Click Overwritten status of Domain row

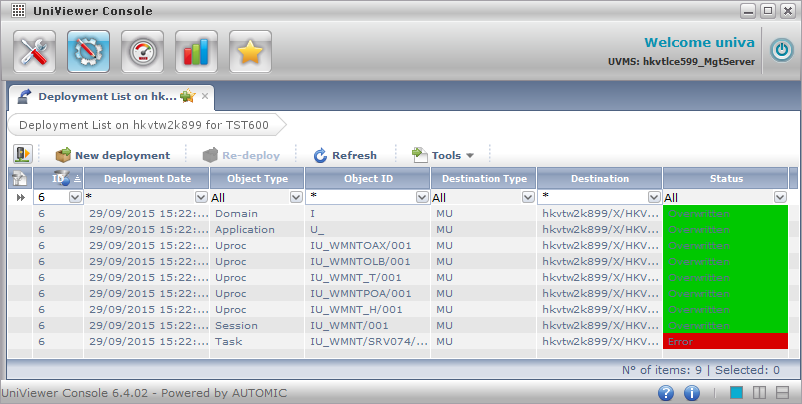tap(725, 213)
